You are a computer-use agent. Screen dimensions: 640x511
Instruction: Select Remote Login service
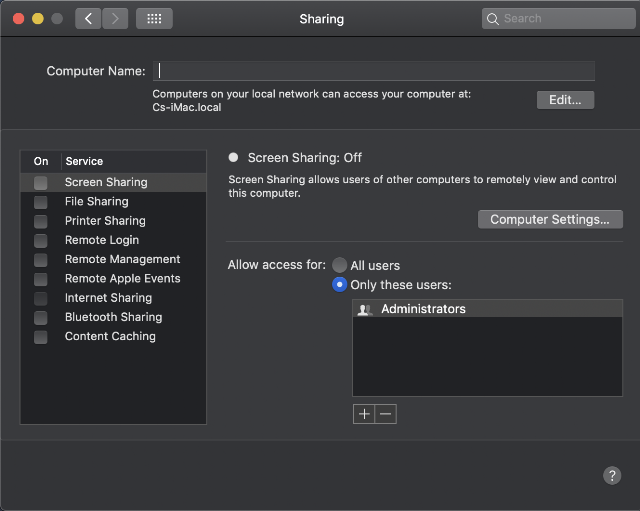click(x=113, y=240)
